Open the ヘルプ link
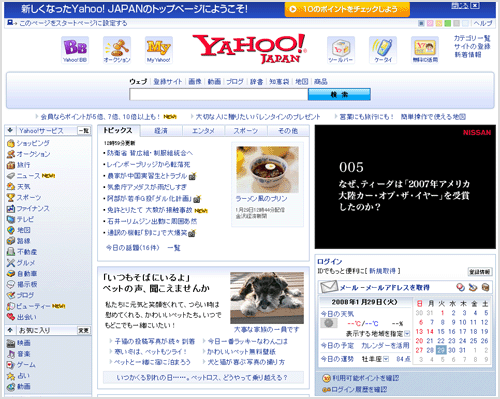The width and height of the screenshot is (500, 399). (483, 23)
